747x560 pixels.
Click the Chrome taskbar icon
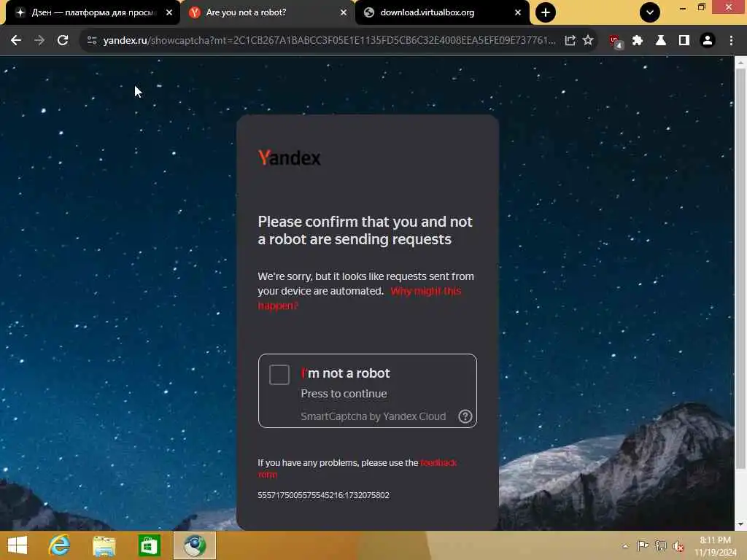pyautogui.click(x=194, y=545)
